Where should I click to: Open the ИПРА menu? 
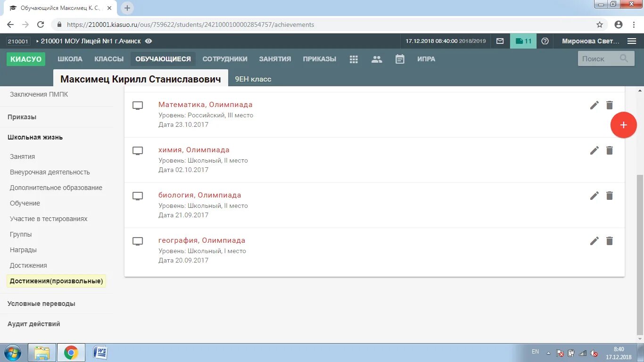point(426,59)
